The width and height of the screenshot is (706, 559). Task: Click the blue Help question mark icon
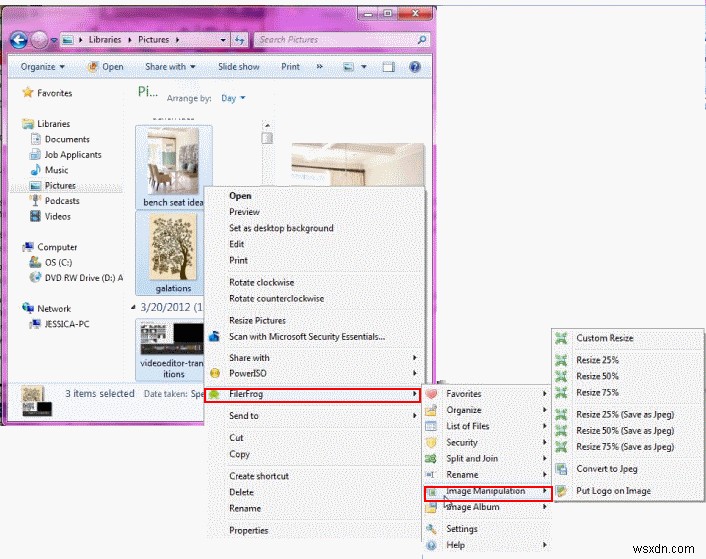click(x=415, y=67)
